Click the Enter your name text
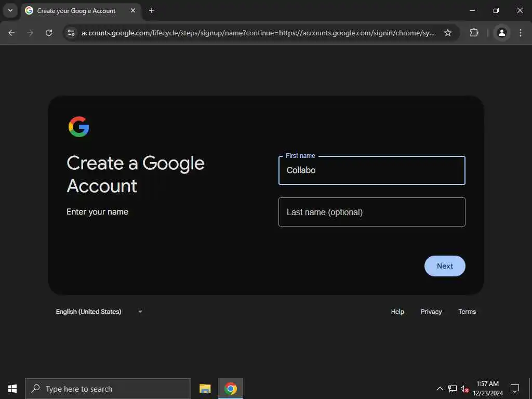This screenshot has height=399, width=532. (97, 212)
